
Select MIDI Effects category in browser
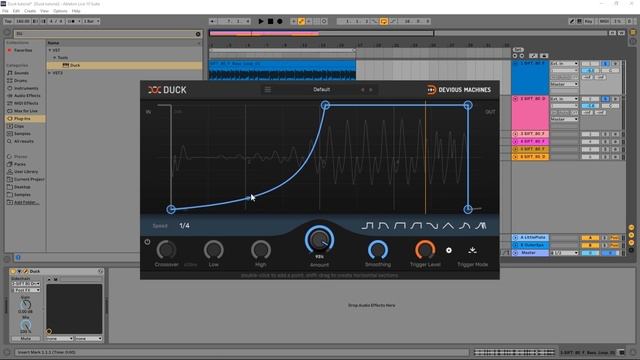(26, 103)
